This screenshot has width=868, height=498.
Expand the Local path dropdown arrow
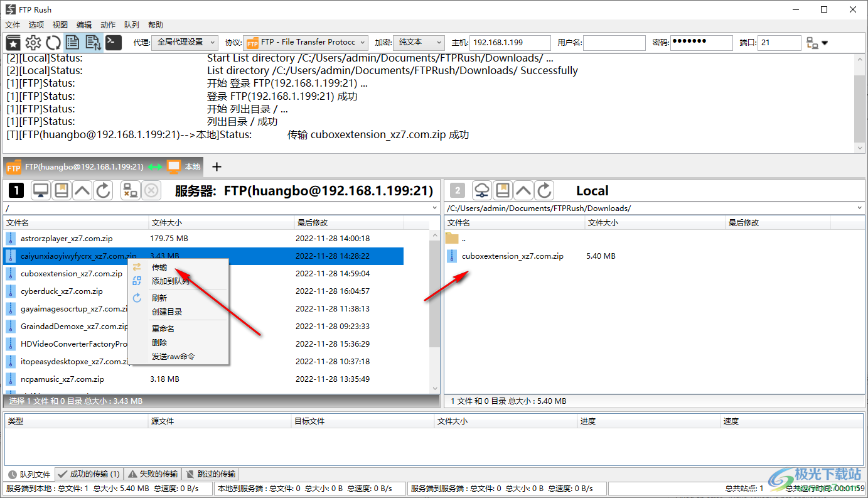859,208
